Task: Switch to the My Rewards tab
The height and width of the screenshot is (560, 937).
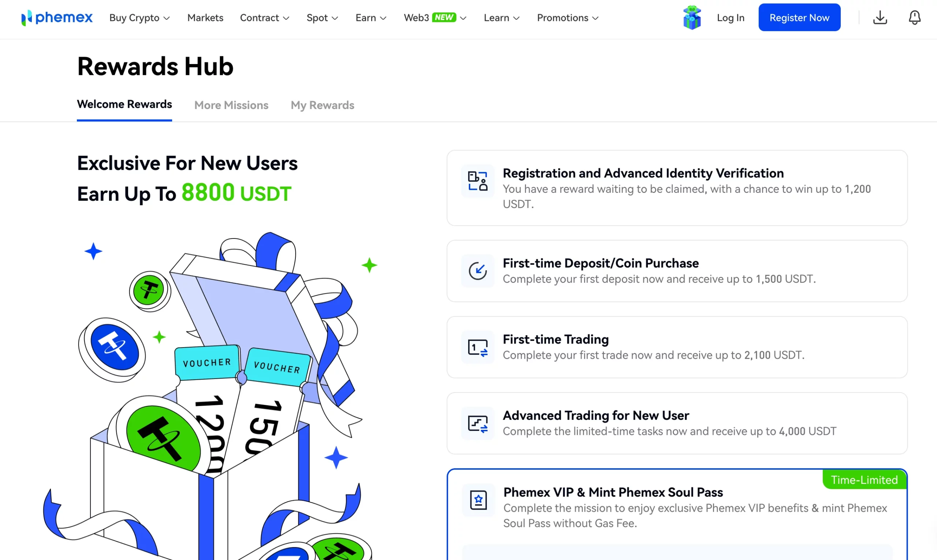Action: coord(322,105)
